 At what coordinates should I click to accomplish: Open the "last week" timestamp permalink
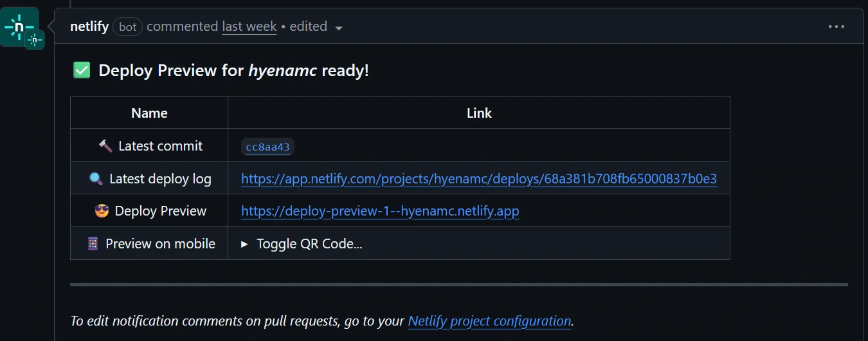tap(249, 26)
